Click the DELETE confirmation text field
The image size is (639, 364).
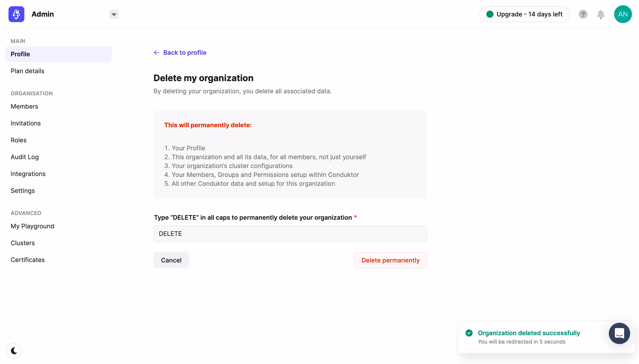click(x=290, y=233)
